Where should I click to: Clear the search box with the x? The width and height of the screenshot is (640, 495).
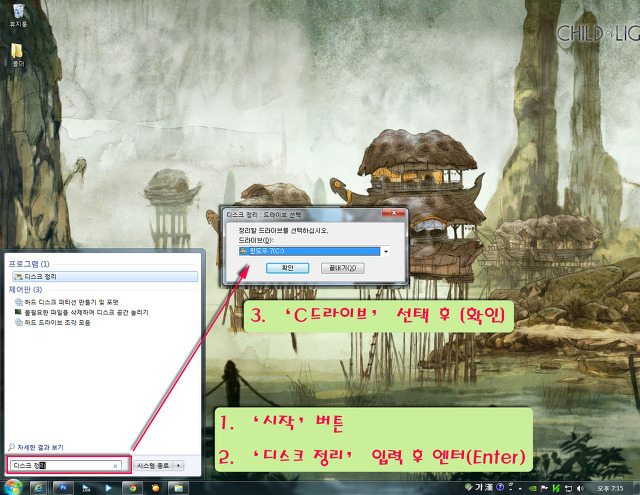click(115, 466)
